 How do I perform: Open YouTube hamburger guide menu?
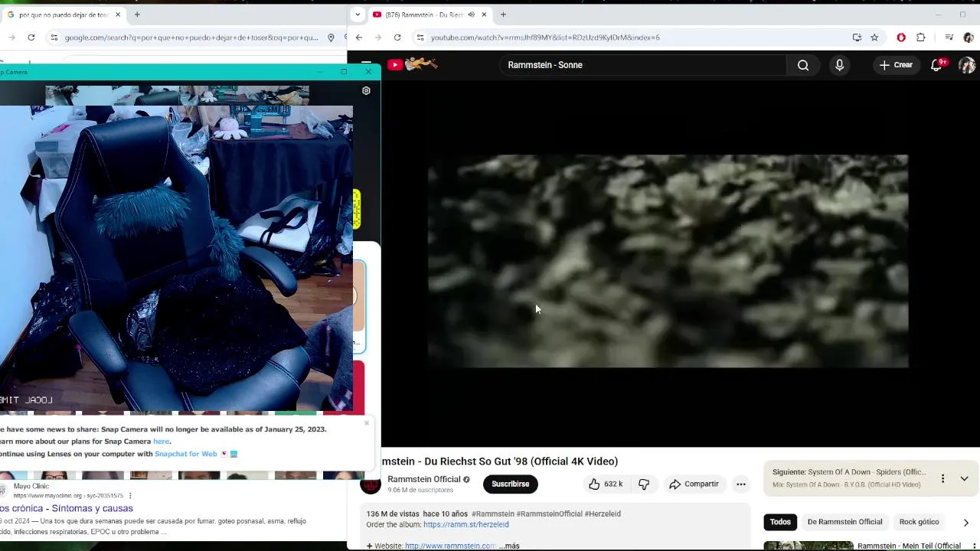pyautogui.click(x=367, y=65)
